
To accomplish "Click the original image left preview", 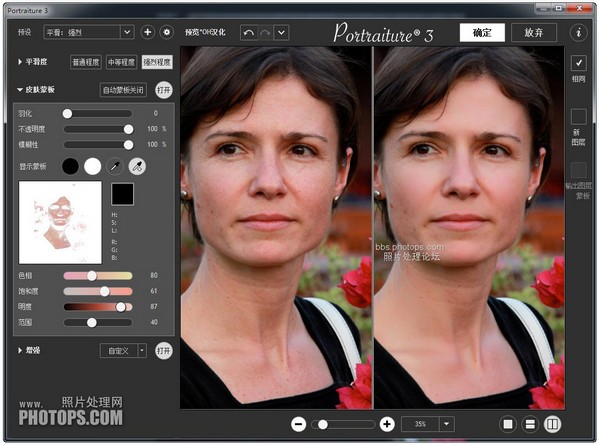I will (276, 228).
